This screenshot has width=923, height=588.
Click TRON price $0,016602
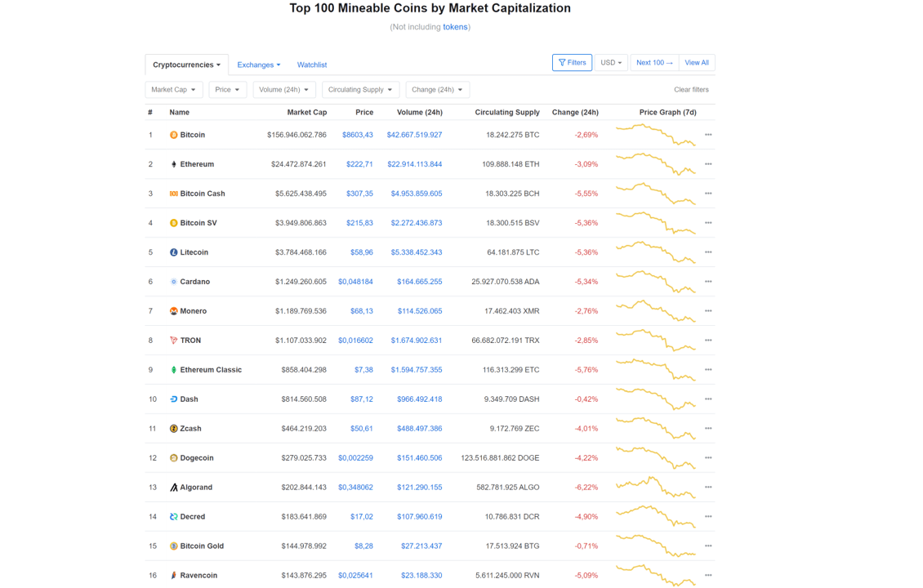click(355, 341)
